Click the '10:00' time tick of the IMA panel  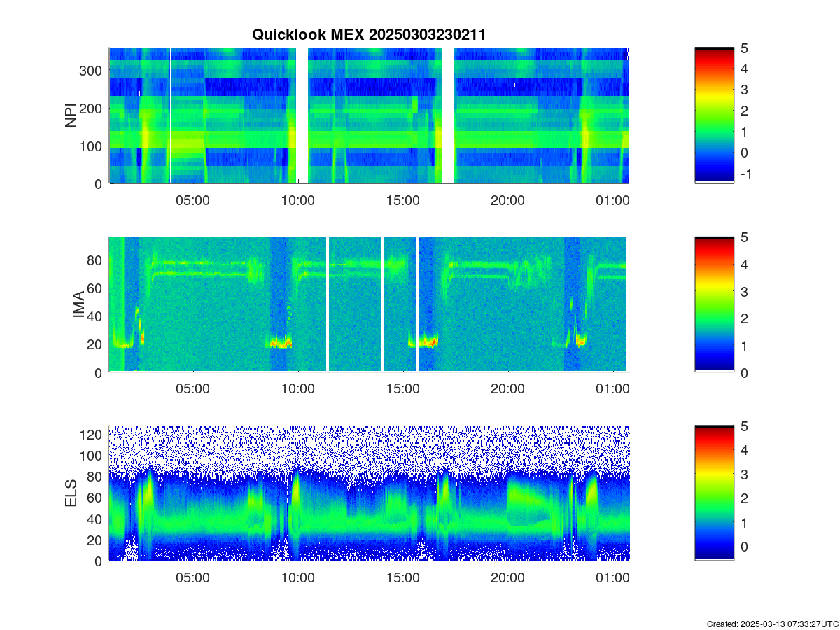pos(297,389)
